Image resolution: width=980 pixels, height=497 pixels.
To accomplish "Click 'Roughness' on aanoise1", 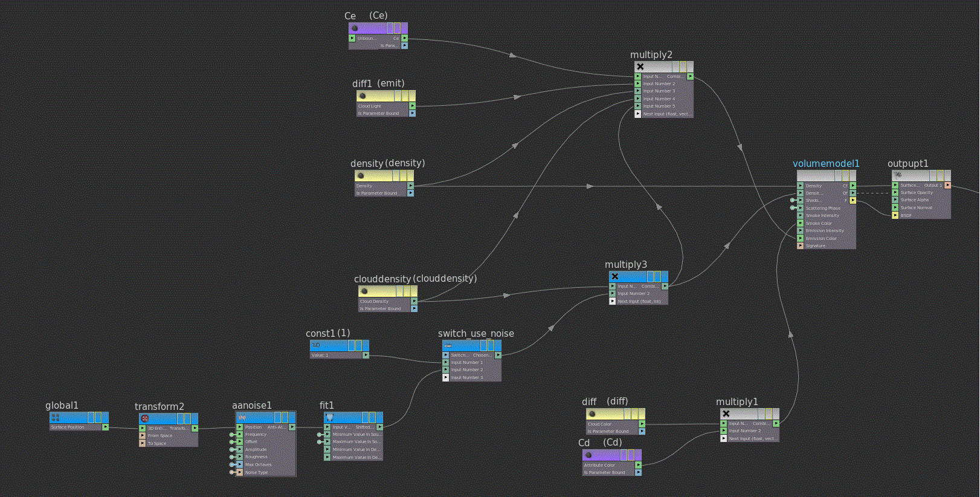I will click(256, 456).
